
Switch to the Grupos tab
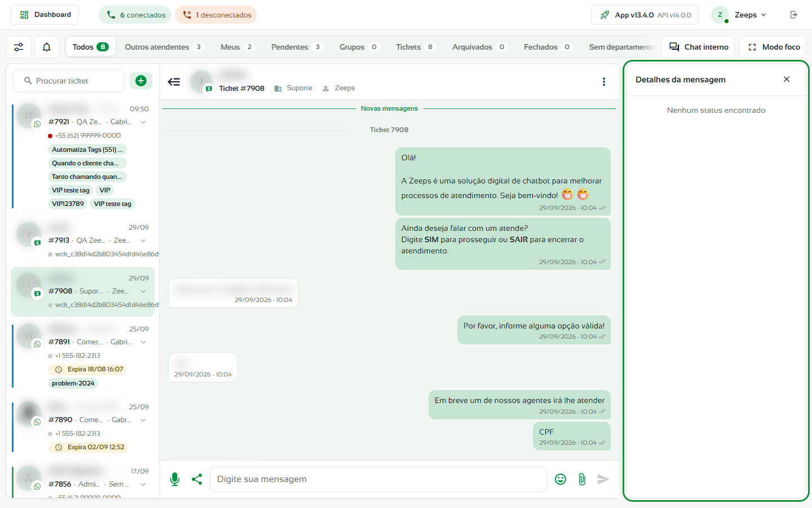tap(360, 47)
